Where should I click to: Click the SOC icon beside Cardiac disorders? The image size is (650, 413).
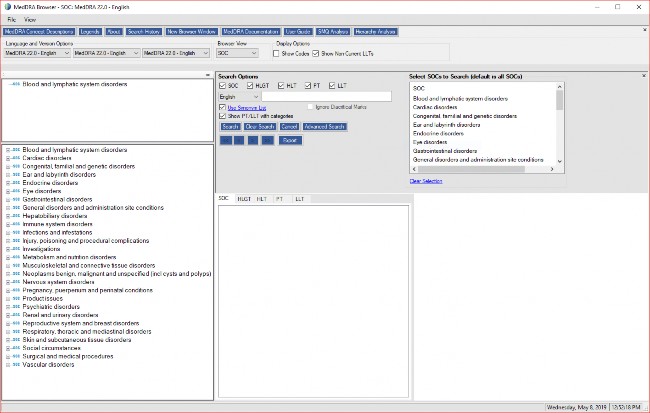pyautogui.click(x=16, y=157)
